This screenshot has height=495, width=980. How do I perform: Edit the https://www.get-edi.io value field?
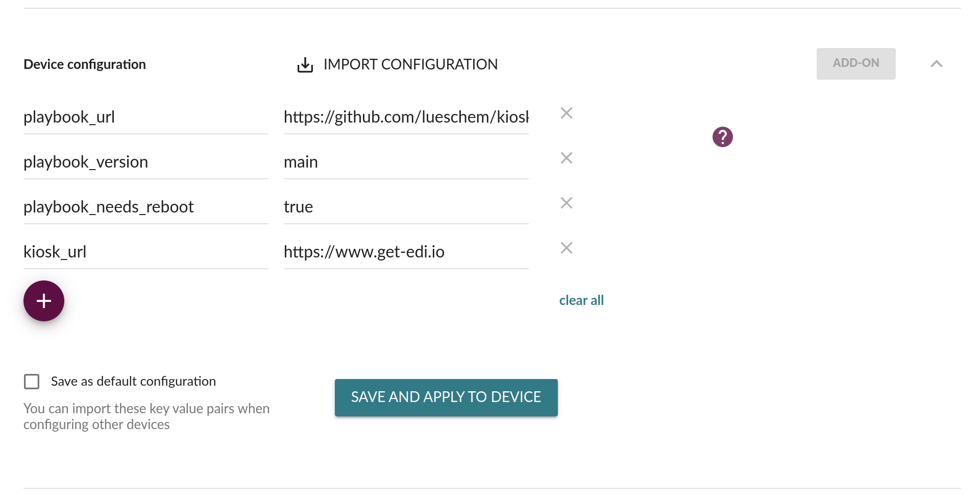pos(406,252)
